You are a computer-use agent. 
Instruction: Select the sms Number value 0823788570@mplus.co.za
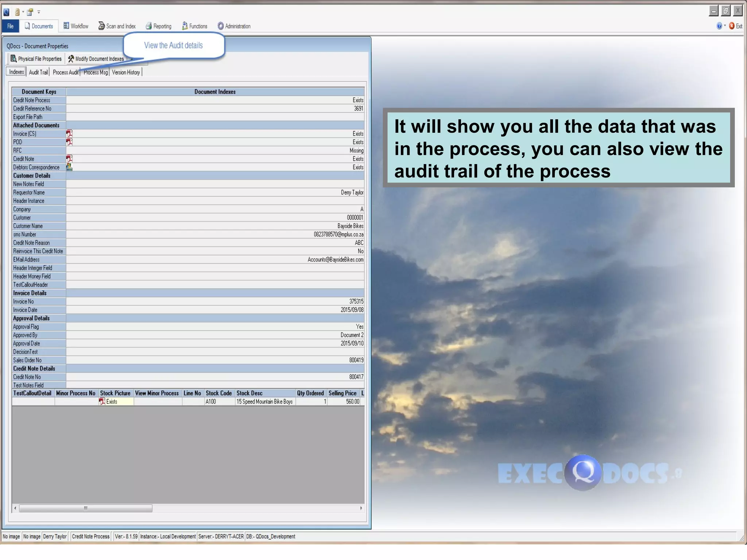pyautogui.click(x=338, y=234)
